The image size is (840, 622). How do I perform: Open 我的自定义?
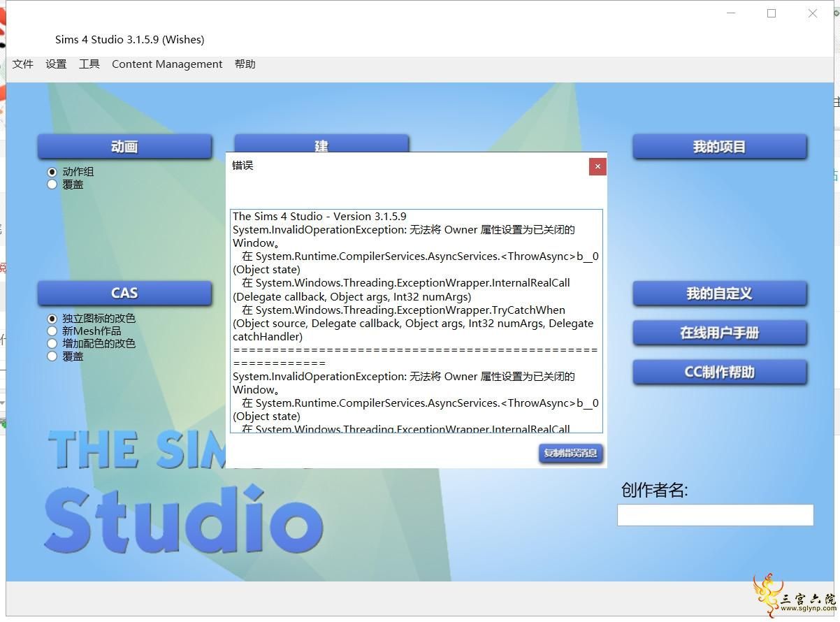(x=720, y=294)
